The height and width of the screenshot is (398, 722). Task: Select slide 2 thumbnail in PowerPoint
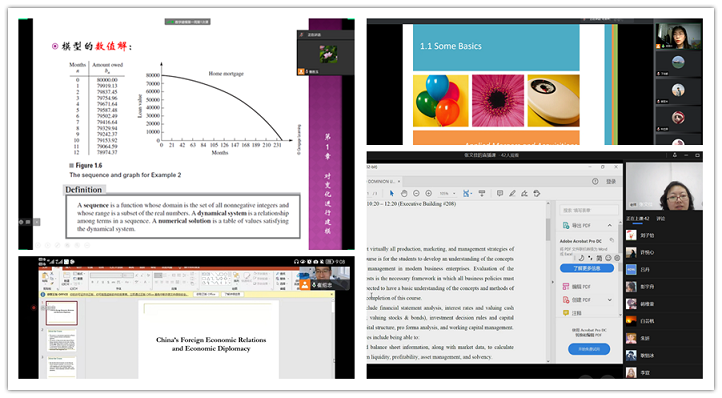coord(62,340)
